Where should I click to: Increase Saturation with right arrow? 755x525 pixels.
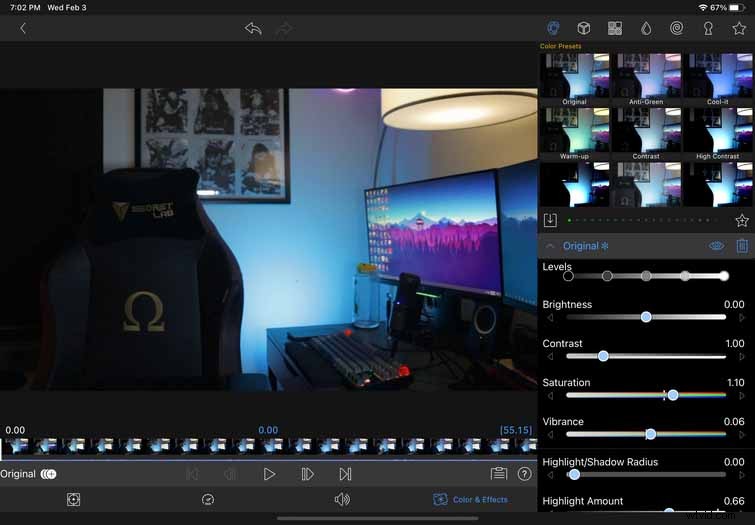pos(742,396)
